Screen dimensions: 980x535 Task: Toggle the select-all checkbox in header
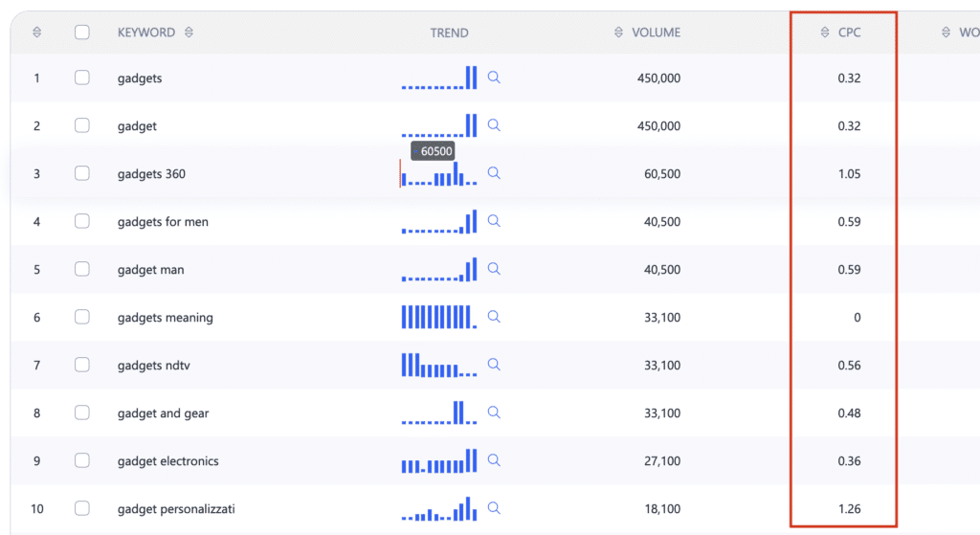point(82,33)
